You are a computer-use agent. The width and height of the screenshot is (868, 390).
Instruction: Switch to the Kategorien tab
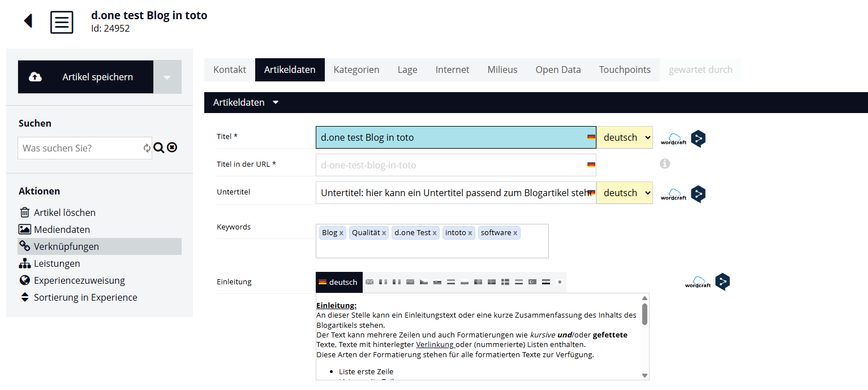(x=356, y=70)
